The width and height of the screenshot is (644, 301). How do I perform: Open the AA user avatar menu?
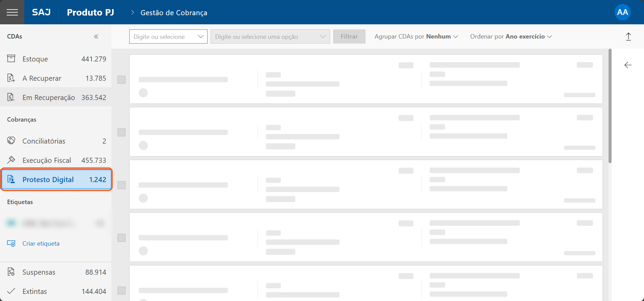(622, 12)
